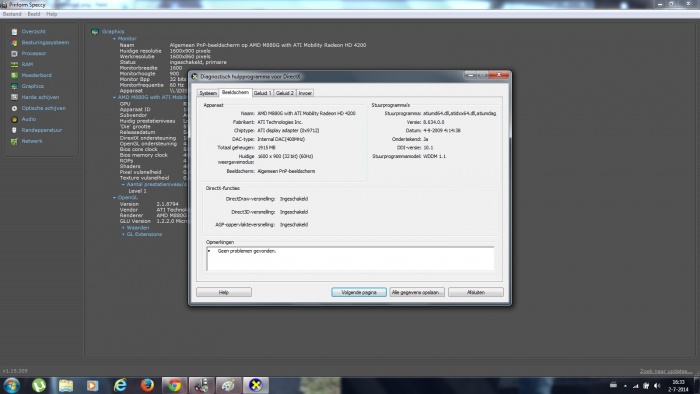
Task: Click the Opmerkingen text box
Action: point(350,258)
